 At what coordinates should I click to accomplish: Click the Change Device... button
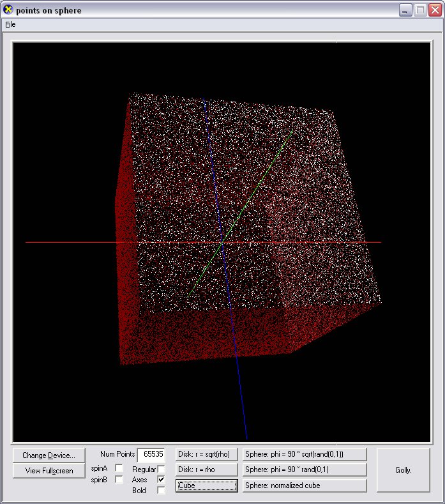(x=49, y=455)
